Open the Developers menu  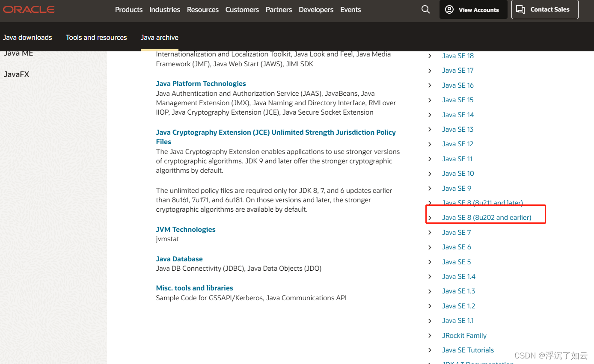(316, 9)
